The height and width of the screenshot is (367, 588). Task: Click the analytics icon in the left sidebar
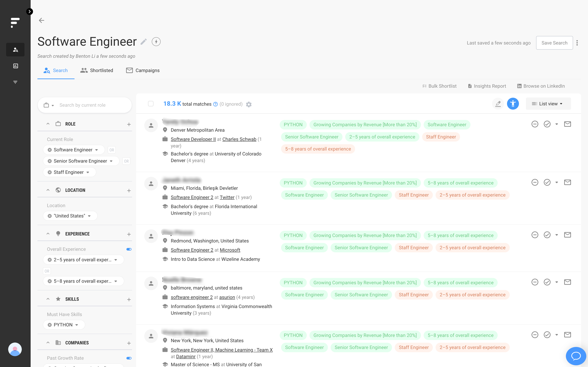pos(15,66)
